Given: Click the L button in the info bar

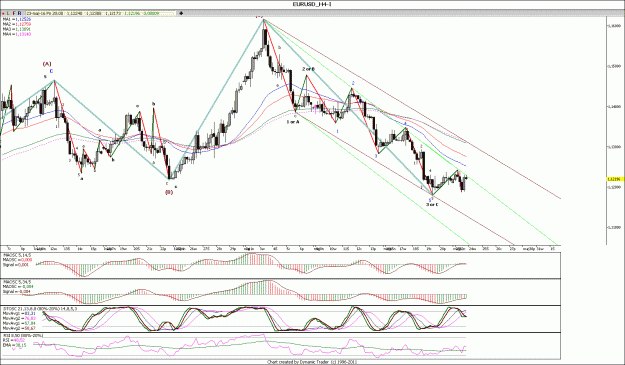Looking at the screenshot, I should 8,14.
